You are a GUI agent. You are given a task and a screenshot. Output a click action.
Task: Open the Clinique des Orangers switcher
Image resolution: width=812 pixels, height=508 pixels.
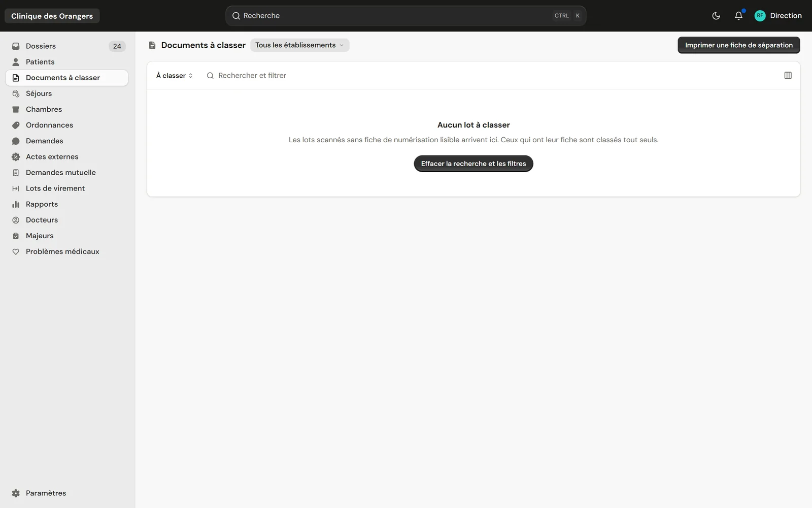(52, 16)
